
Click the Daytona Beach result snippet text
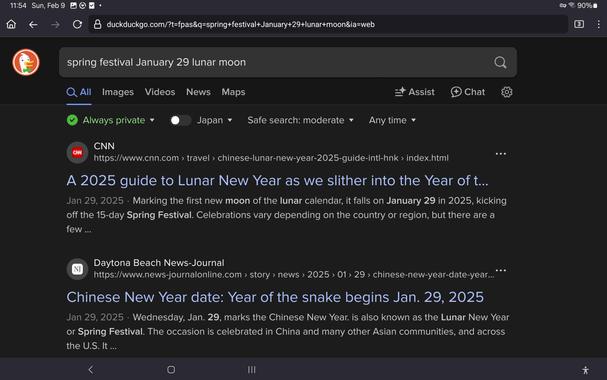(x=288, y=331)
